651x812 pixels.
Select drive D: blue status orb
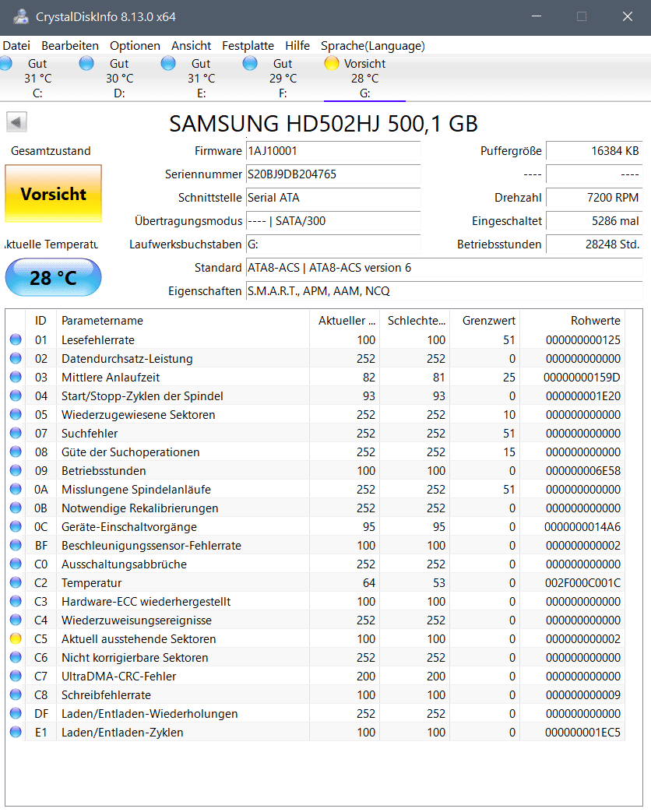pyautogui.click(x=86, y=63)
